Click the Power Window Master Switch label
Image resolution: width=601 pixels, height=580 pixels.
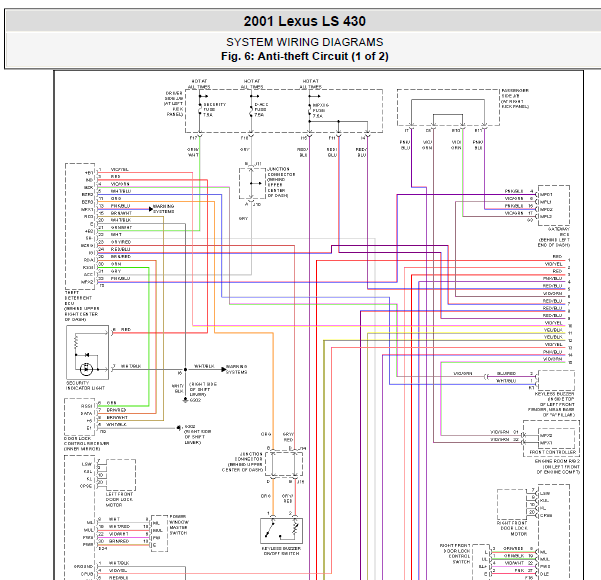[x=178, y=524]
